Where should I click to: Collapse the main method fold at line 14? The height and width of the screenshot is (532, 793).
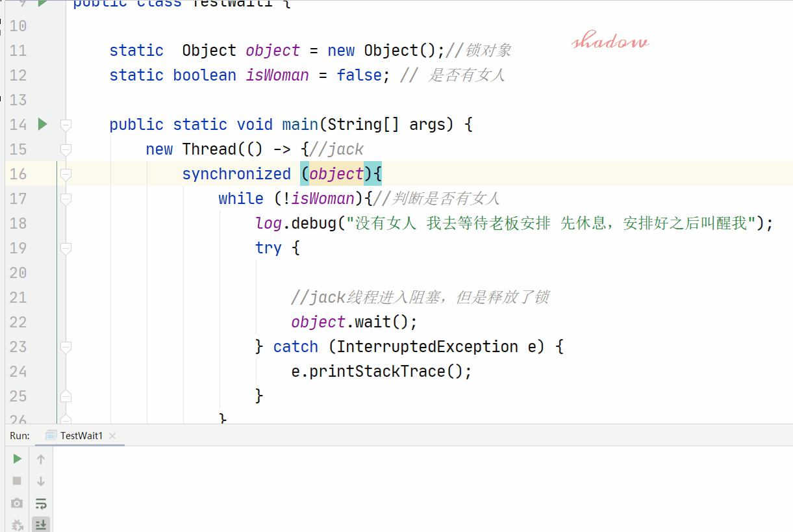pos(65,124)
